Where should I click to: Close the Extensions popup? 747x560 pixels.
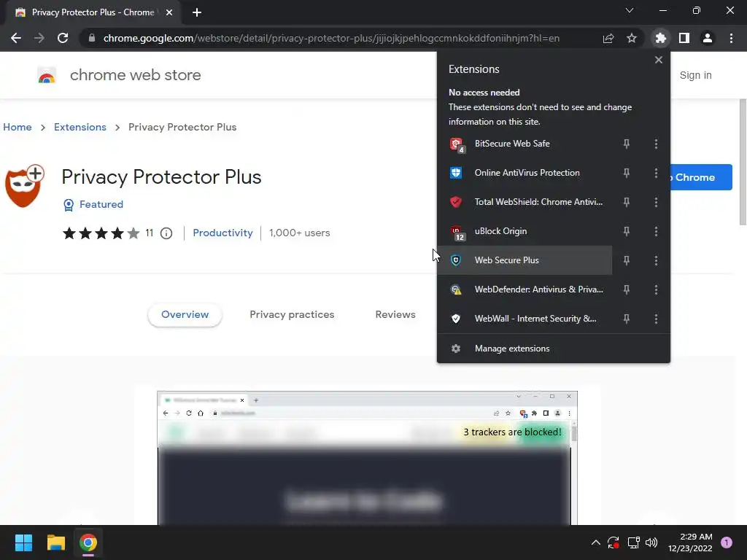pos(659,60)
